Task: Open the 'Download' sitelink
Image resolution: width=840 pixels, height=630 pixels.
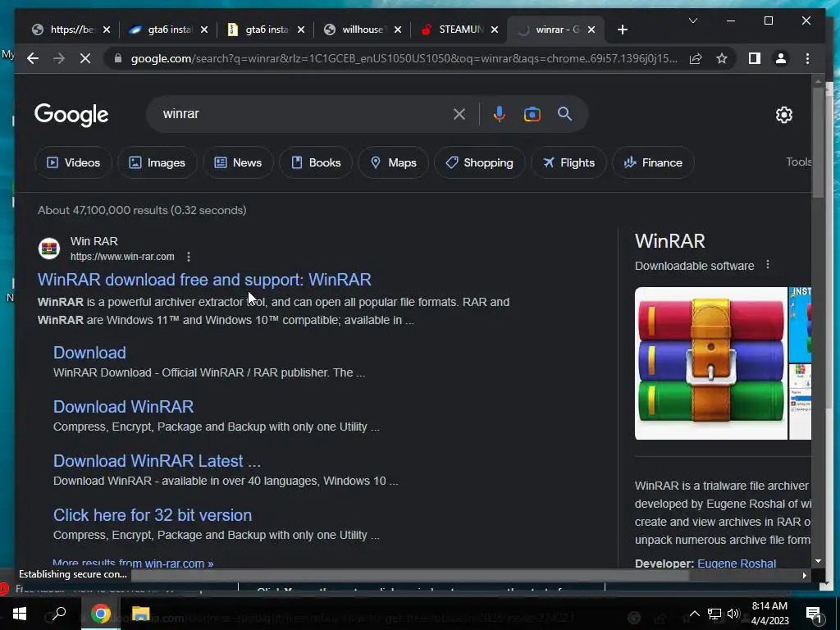Action: click(89, 353)
